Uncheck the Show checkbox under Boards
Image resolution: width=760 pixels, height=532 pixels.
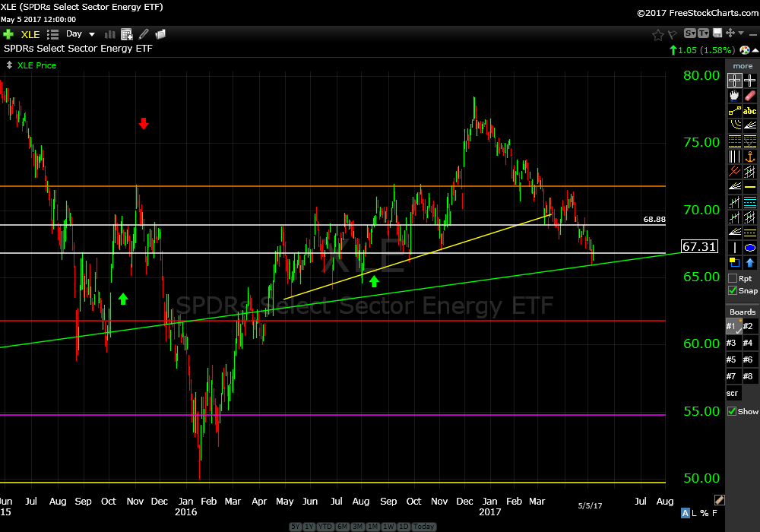733,411
